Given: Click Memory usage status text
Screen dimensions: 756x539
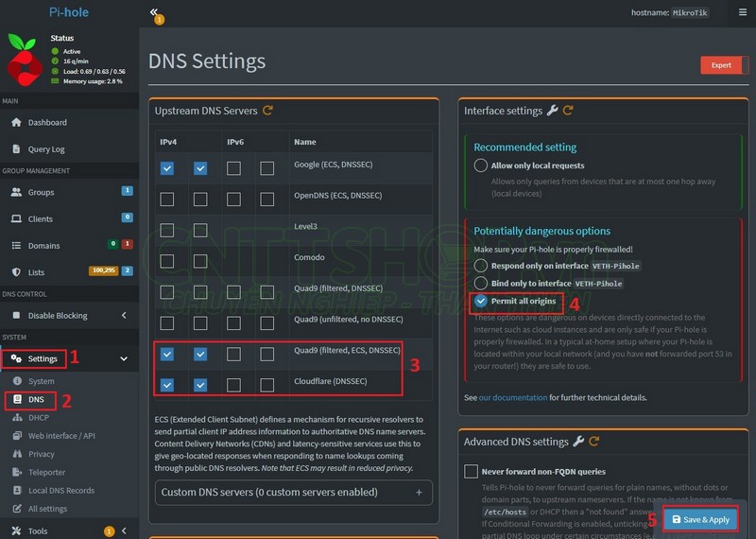Looking at the screenshot, I should (93, 81).
